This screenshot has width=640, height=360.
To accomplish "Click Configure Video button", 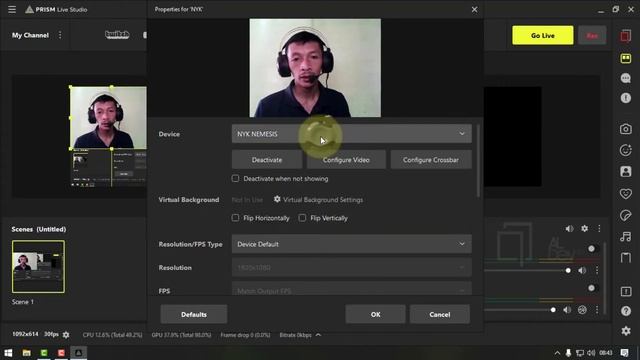I will pyautogui.click(x=346, y=160).
